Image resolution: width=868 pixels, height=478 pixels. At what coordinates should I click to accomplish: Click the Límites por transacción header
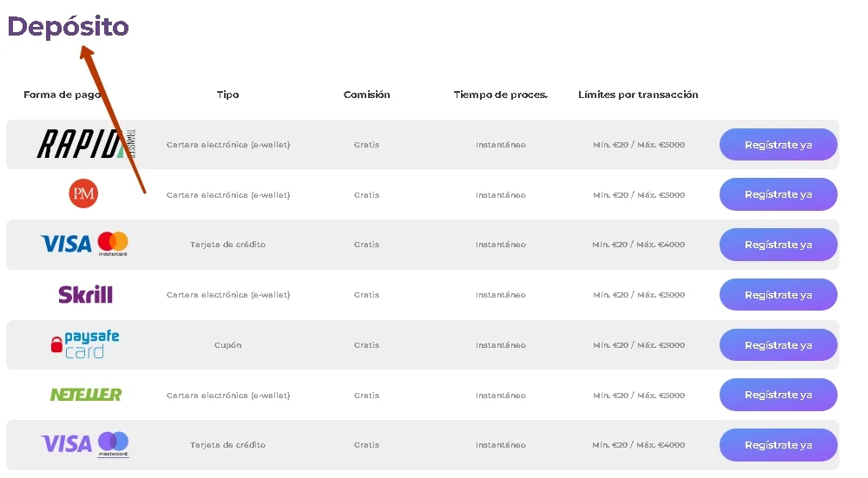[x=638, y=95]
